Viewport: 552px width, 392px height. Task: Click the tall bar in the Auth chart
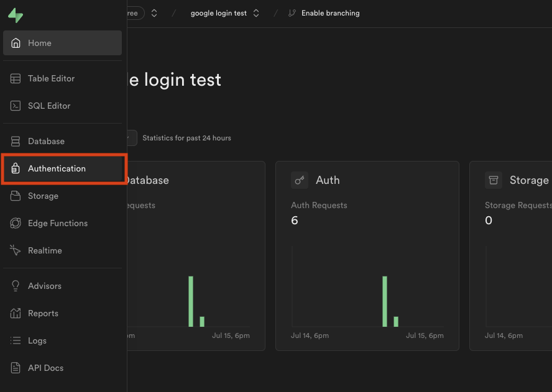click(385, 301)
